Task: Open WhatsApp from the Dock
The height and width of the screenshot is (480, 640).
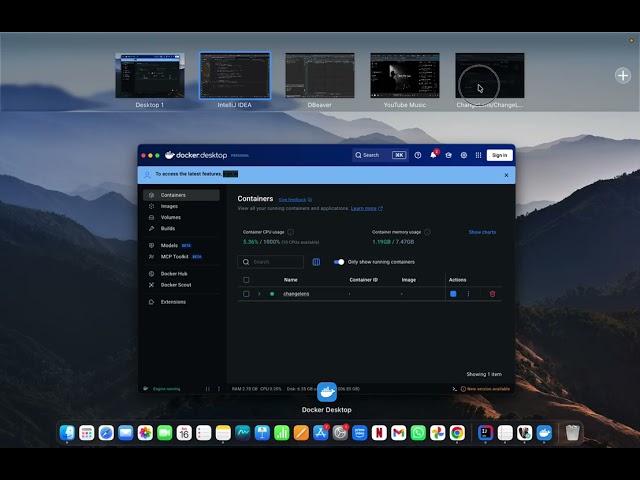Action: (x=418, y=433)
